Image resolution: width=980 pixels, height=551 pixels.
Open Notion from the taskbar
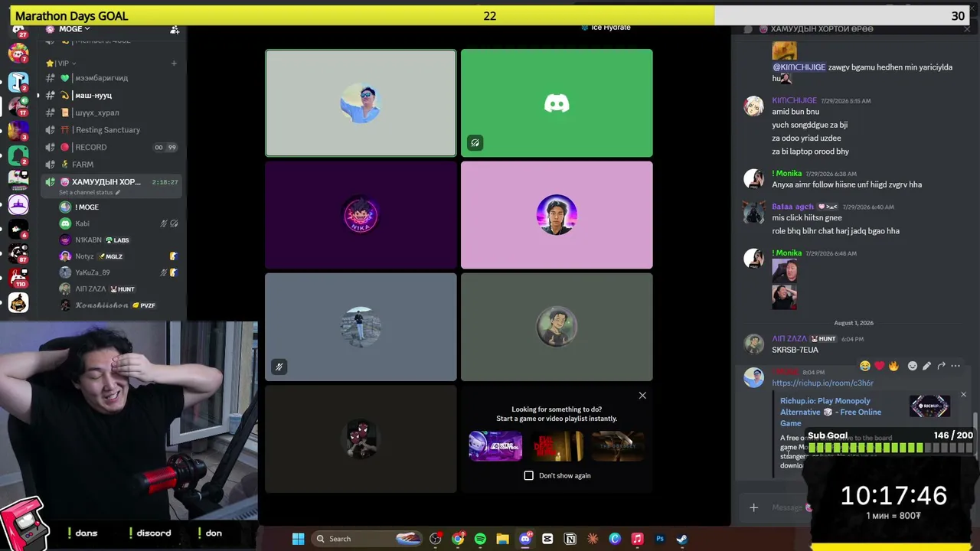pos(570,539)
